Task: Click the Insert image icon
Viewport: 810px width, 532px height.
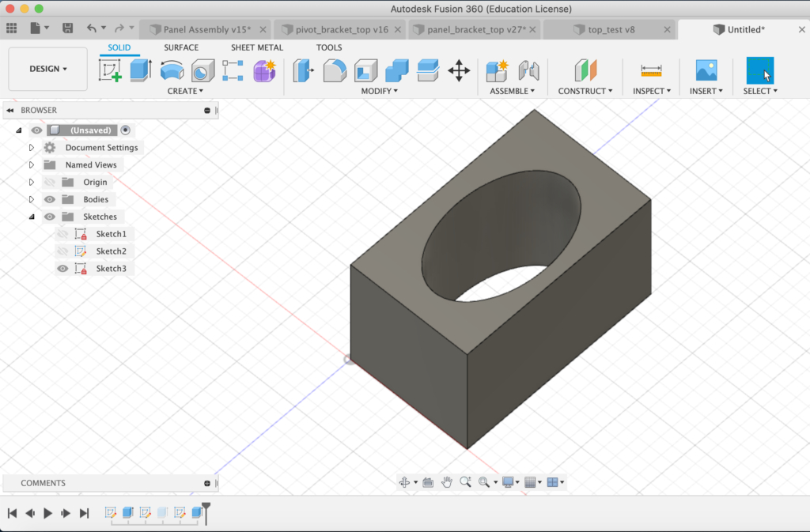Action: (706, 71)
